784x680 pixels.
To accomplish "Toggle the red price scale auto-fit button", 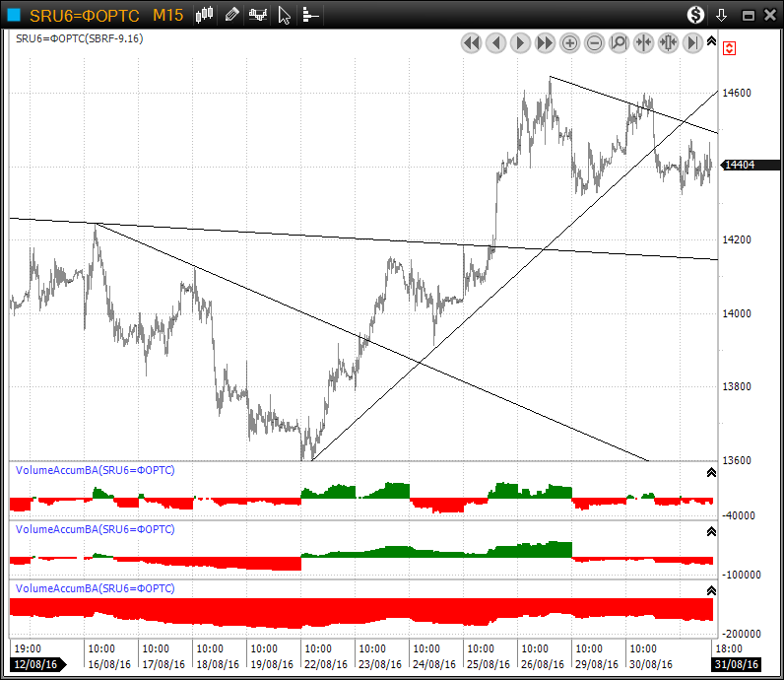I will 730,47.
